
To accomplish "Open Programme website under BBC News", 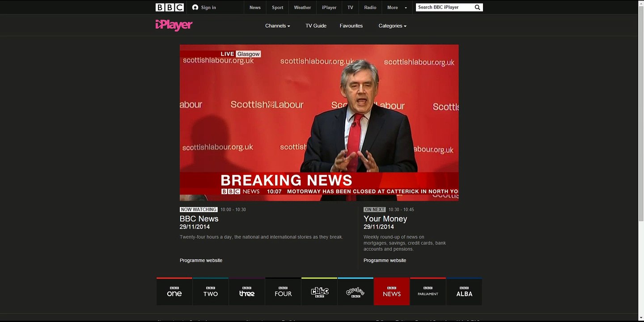I will pyautogui.click(x=201, y=260).
